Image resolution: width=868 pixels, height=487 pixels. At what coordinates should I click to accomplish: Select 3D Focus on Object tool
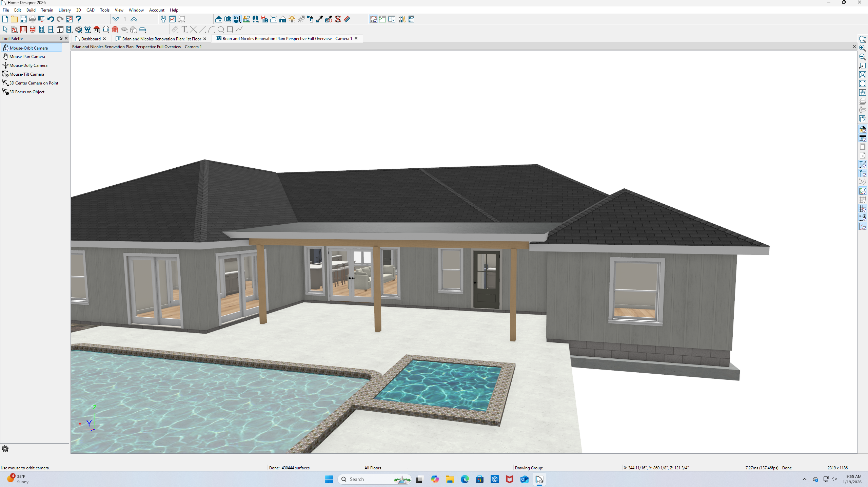(x=27, y=92)
